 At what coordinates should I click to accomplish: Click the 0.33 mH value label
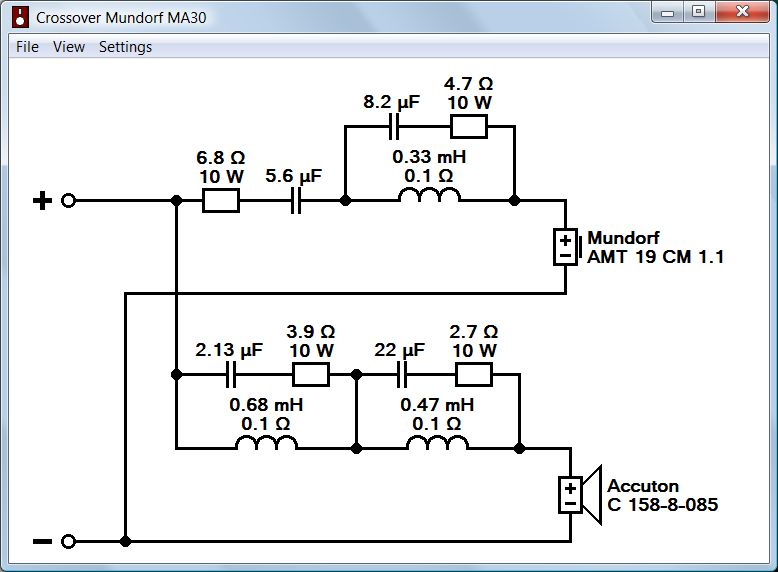(429, 157)
